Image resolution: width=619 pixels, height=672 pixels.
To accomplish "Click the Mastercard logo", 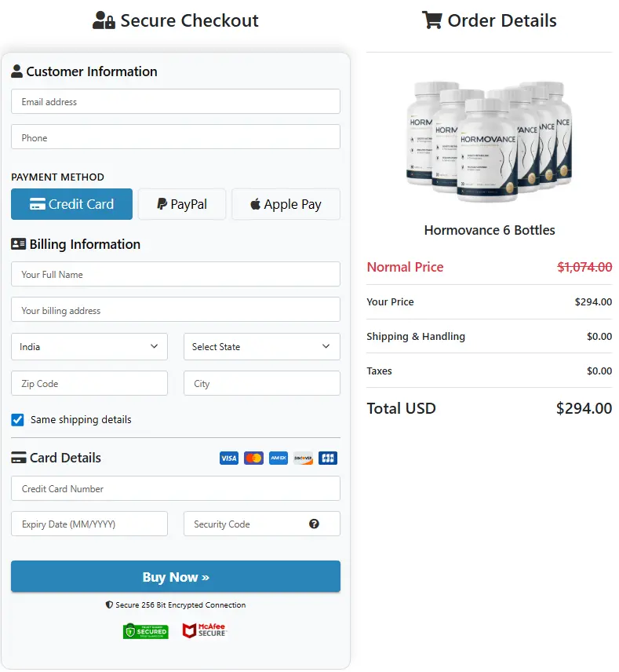I will tap(253, 458).
